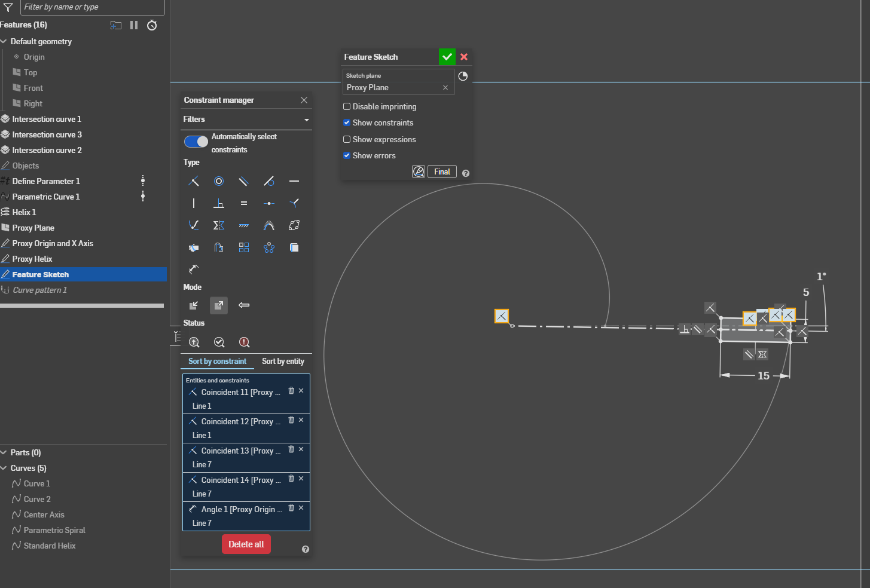Collapse the Curves (5) section

(x=4, y=468)
